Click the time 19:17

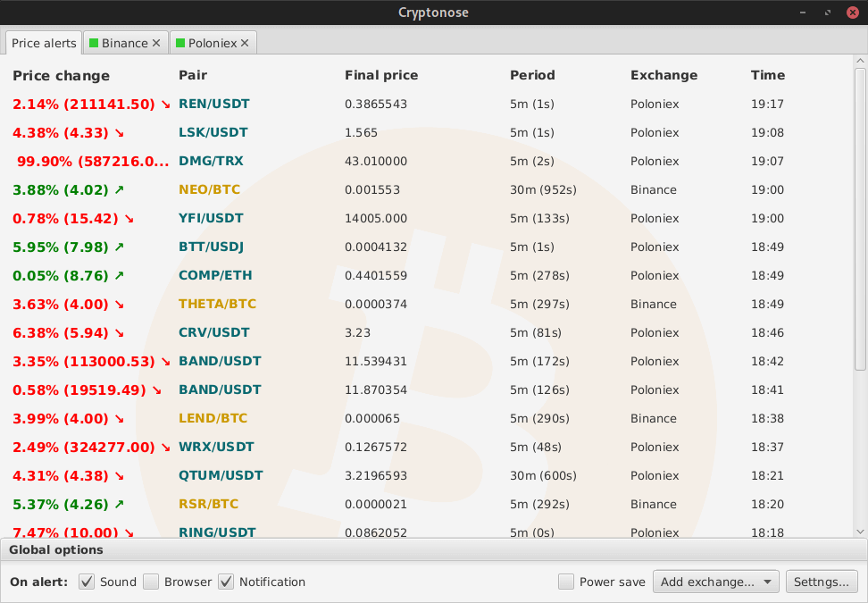(x=767, y=105)
